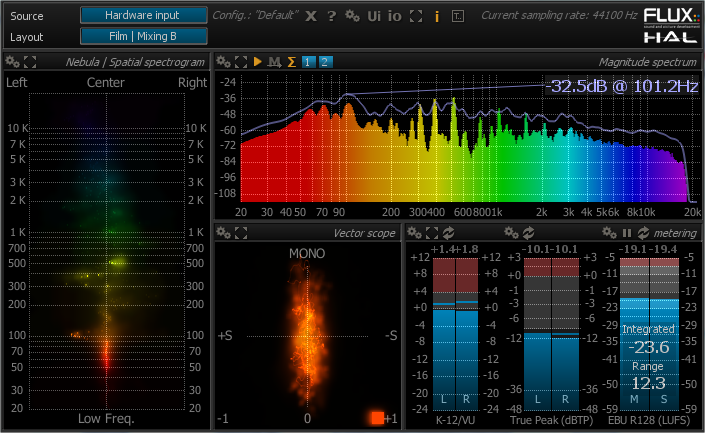Click the orange info icon
The width and height of the screenshot is (705, 433).
(x=437, y=16)
